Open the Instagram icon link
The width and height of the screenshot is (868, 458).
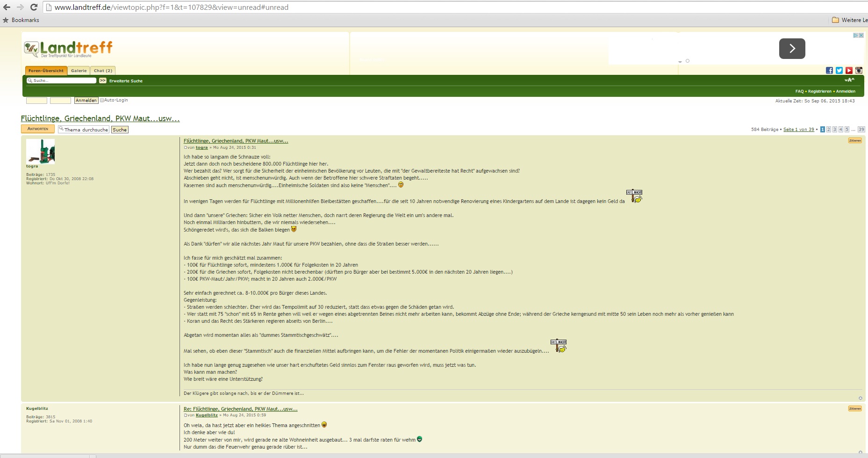coord(859,71)
